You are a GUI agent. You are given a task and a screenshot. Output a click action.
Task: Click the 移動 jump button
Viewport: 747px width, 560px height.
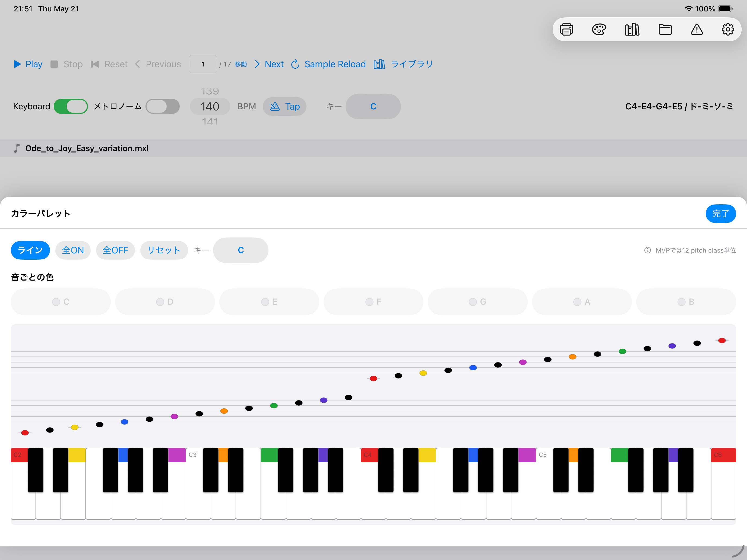tap(241, 64)
